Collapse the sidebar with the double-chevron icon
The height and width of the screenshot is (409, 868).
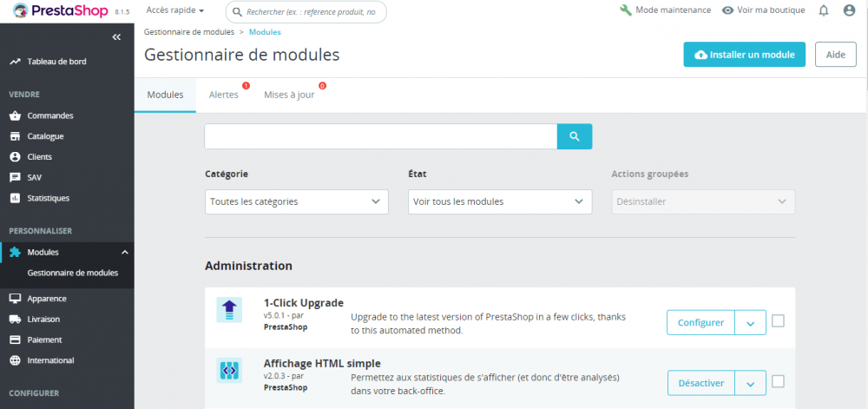(116, 37)
